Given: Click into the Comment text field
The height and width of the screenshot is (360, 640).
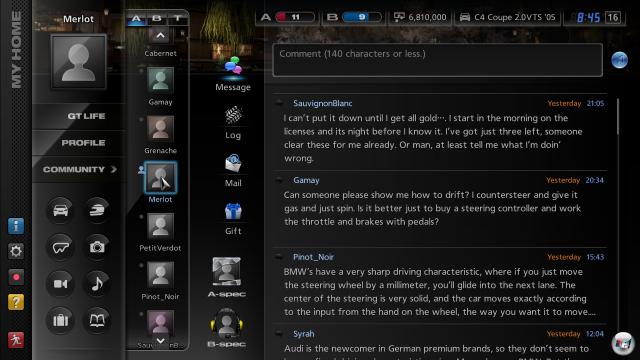Looking at the screenshot, I should (438, 60).
